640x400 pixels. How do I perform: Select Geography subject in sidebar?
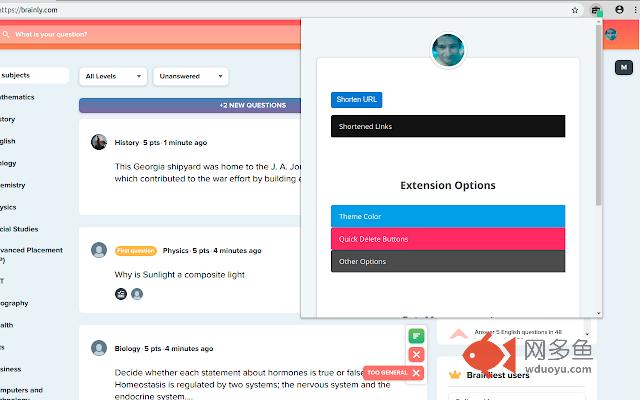14,303
